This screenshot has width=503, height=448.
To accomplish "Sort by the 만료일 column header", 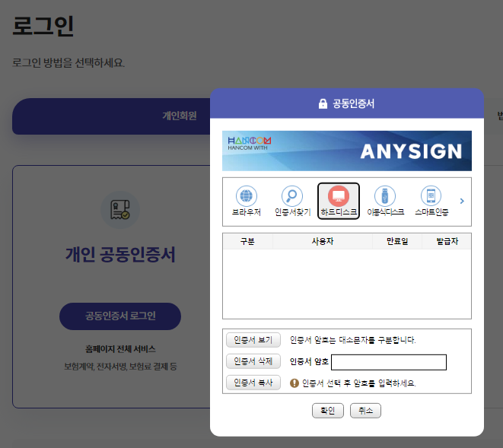I will (397, 241).
